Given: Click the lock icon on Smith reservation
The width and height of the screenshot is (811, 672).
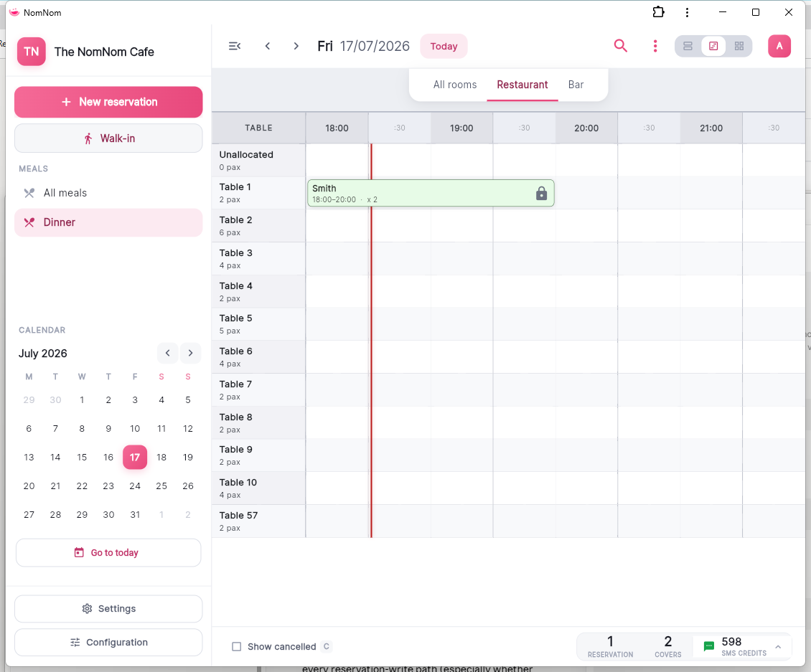Looking at the screenshot, I should point(541,194).
